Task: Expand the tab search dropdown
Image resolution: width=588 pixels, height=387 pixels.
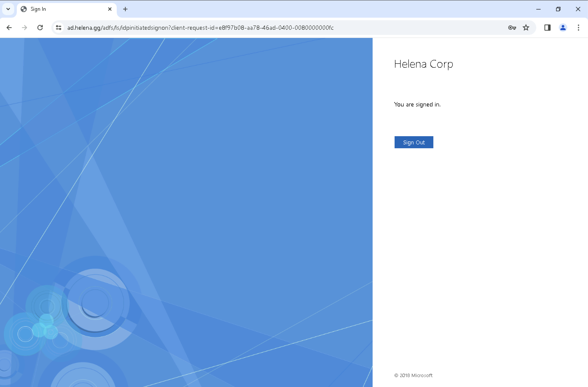Action: [x=8, y=9]
